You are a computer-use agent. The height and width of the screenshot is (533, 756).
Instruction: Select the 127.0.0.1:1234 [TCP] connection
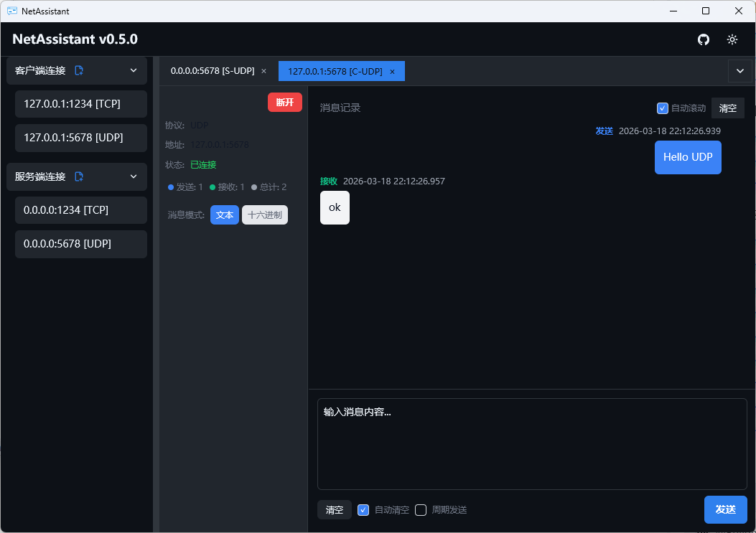80,104
